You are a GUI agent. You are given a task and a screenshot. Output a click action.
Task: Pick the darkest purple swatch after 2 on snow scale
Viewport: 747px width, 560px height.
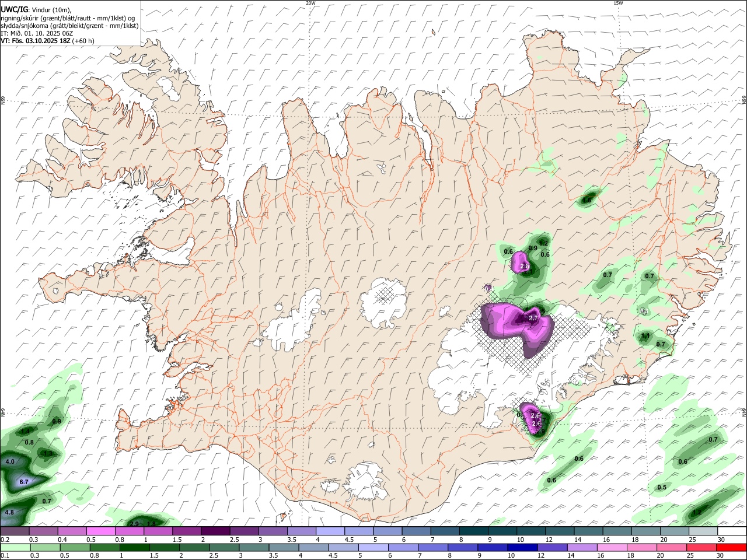215,531
